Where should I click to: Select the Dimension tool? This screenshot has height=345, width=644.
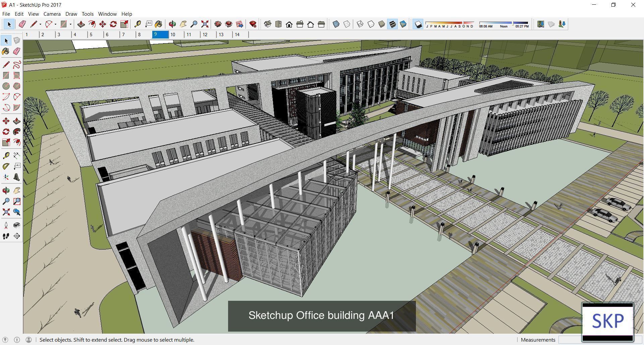click(x=17, y=156)
